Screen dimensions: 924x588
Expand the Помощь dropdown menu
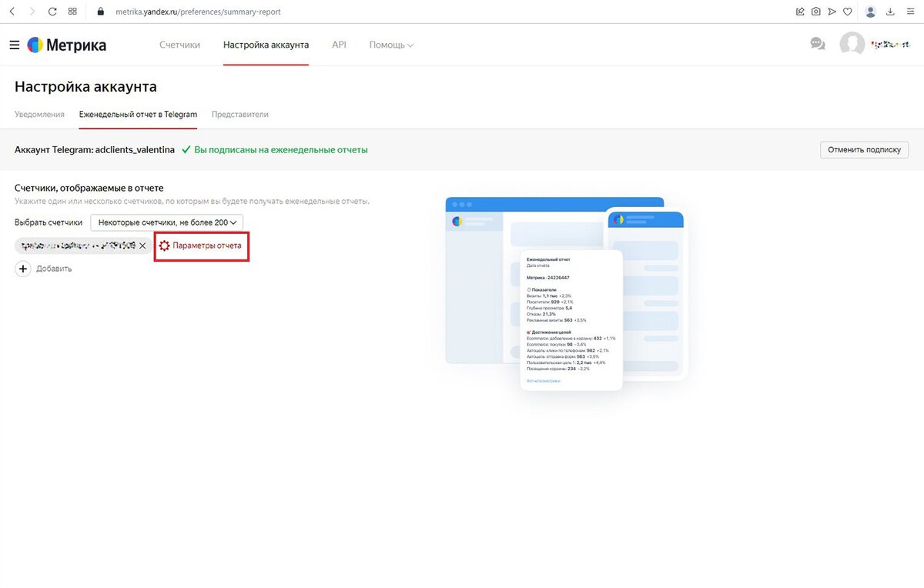[x=391, y=45]
